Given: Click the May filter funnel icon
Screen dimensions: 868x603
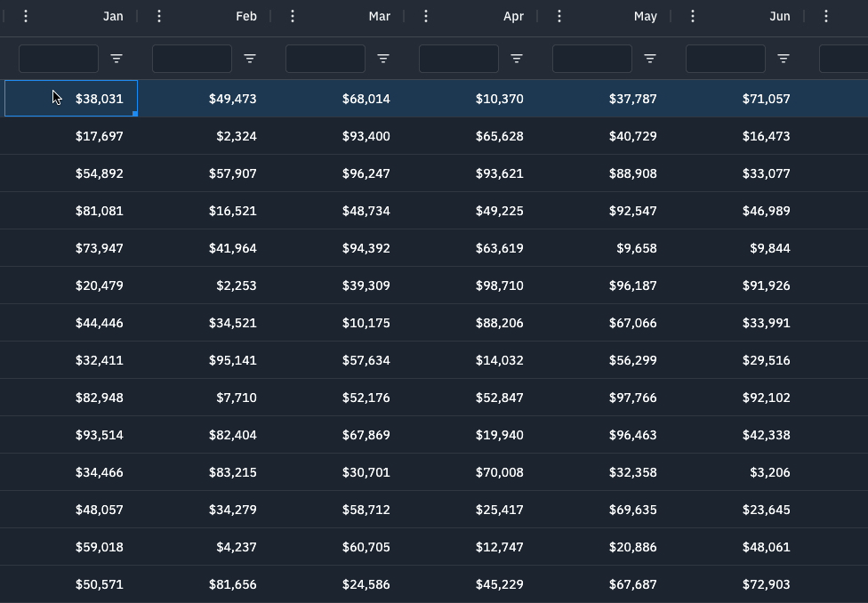Looking at the screenshot, I should point(650,58).
